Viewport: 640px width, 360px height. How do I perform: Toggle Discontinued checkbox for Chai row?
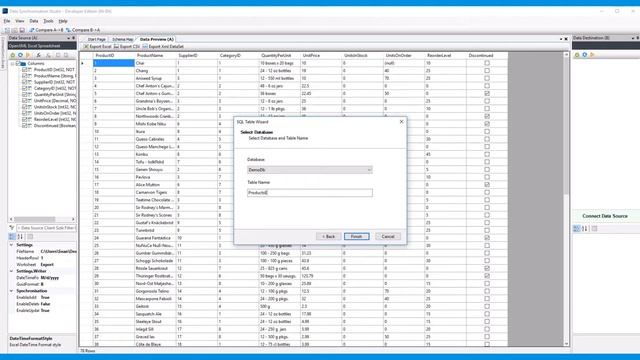(x=487, y=63)
